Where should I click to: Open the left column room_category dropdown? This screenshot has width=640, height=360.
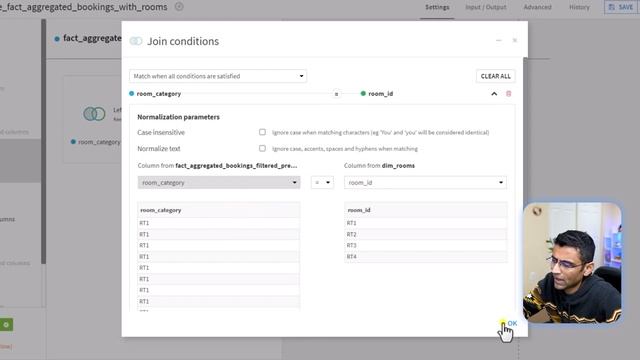(219, 182)
